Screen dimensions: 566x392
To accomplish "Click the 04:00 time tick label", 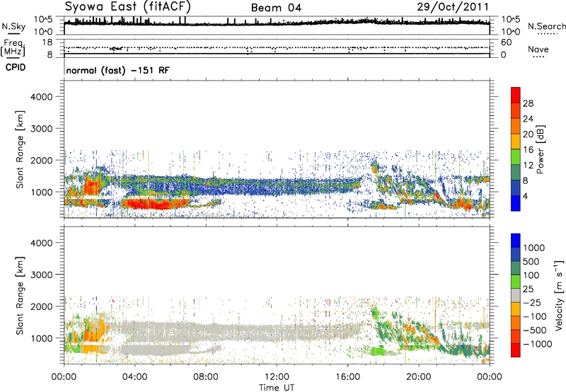I will 134,377.
